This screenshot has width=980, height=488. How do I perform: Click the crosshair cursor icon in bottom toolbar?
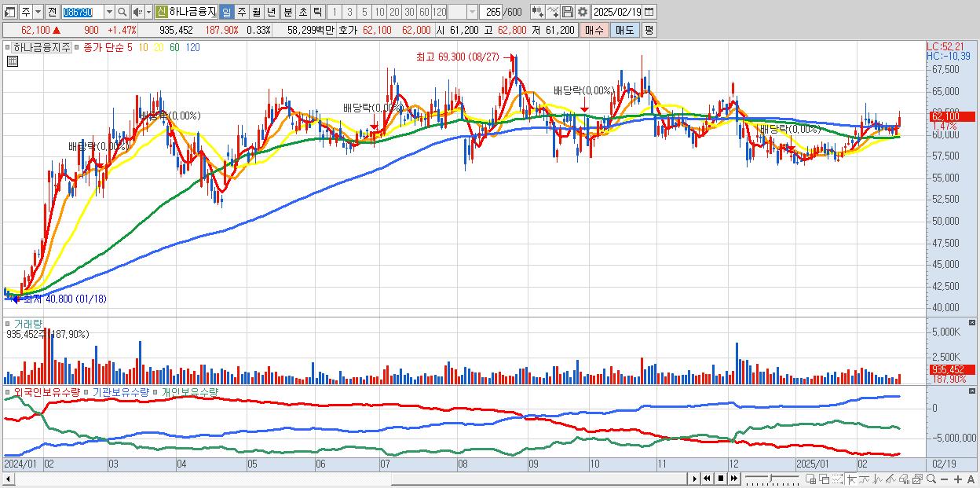tap(851, 479)
